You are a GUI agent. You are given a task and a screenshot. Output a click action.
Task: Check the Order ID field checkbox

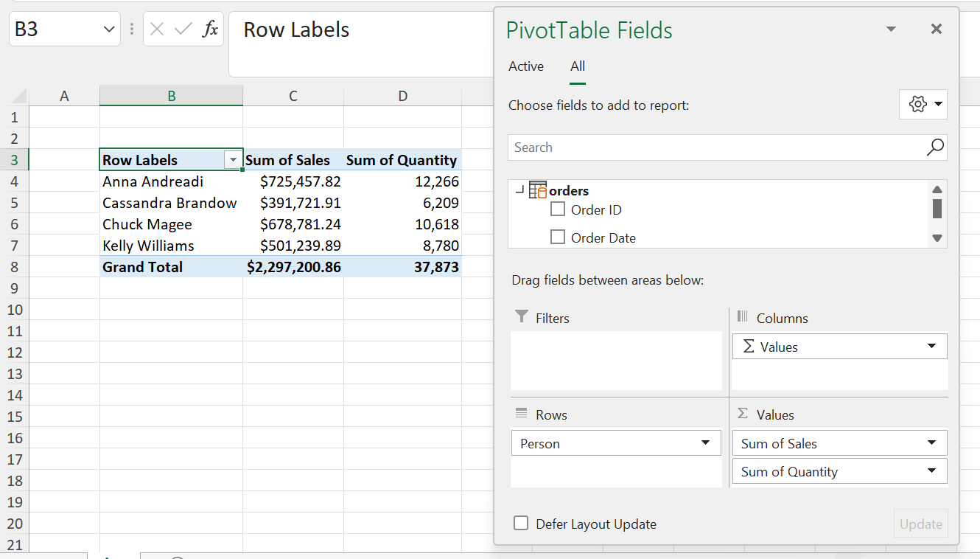(558, 210)
